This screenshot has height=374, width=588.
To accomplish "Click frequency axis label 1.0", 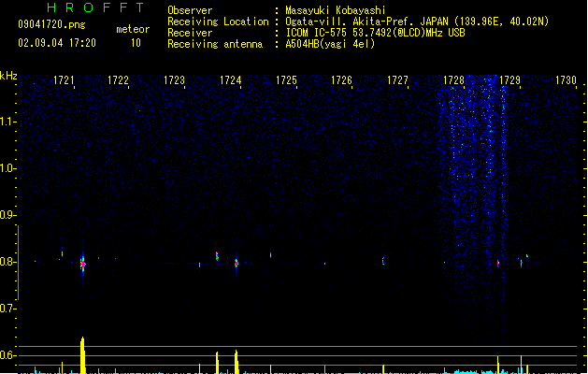I will pos(7,168).
